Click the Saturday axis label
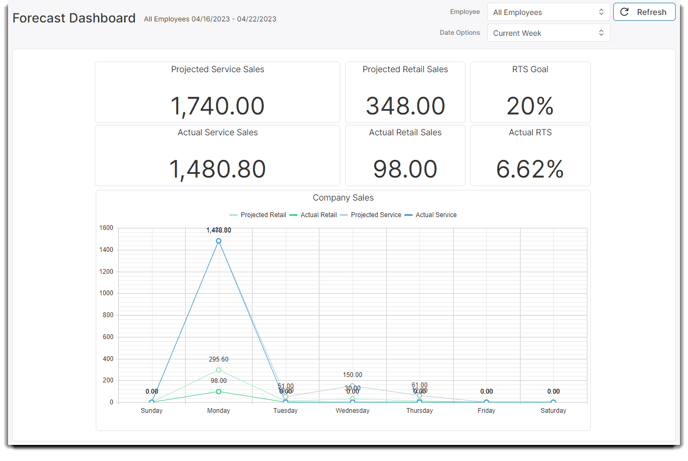The width and height of the screenshot is (688, 461). tap(553, 411)
